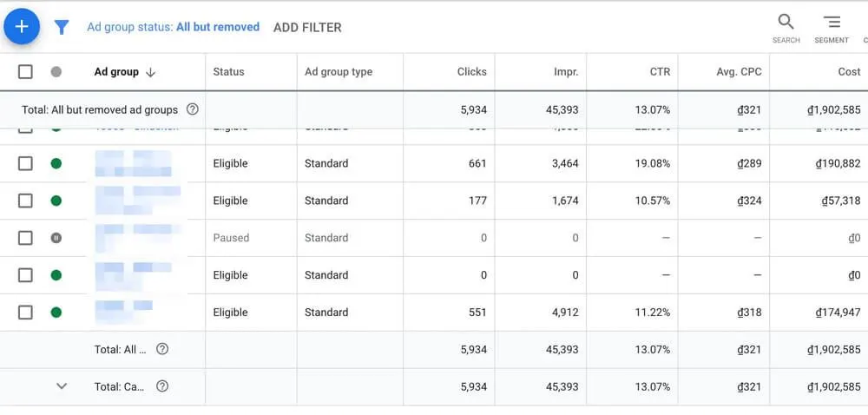868x415 pixels.
Task: Open the Segment tool
Action: coord(832,28)
